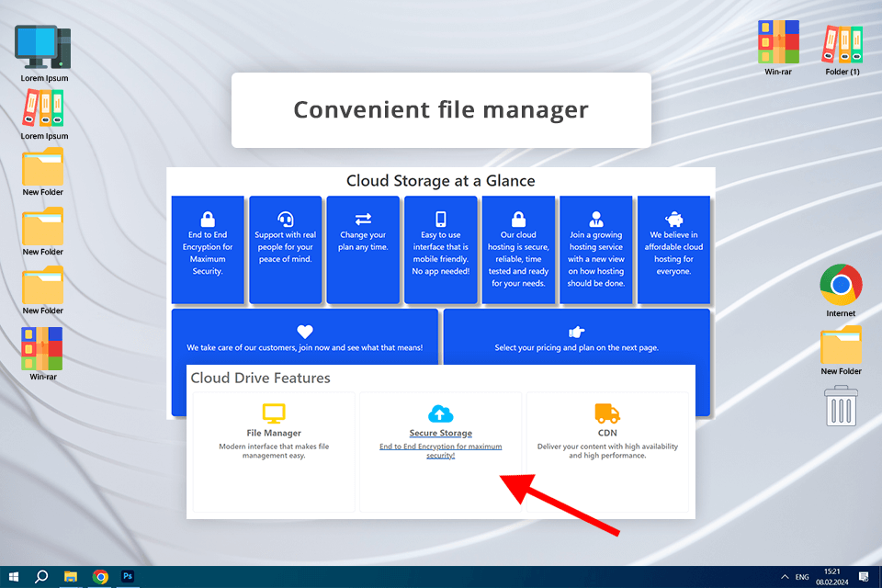Click the 'Cloud Storage at a Glance' heading
The height and width of the screenshot is (588, 882).
coord(440,181)
